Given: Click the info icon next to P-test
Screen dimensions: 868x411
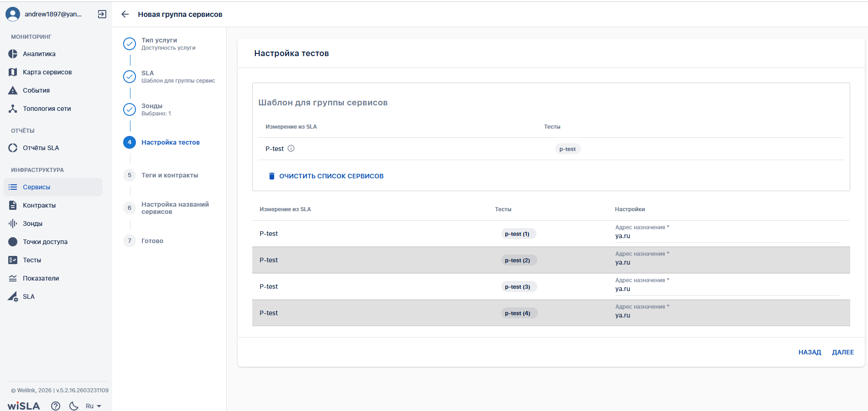Looking at the screenshot, I should [x=291, y=148].
